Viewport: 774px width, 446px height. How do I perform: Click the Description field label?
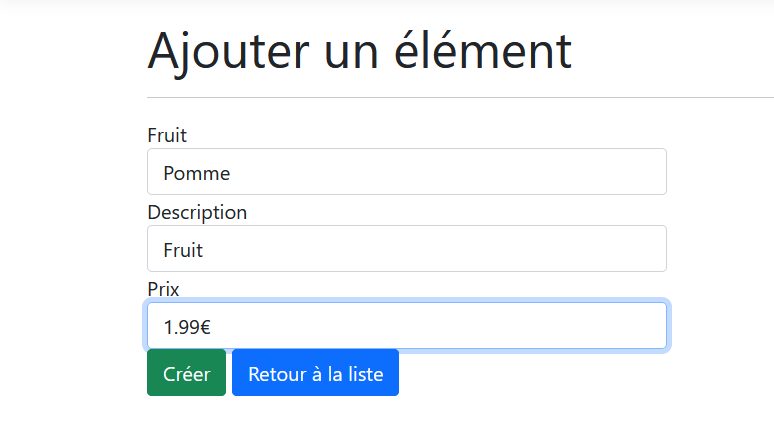197,212
